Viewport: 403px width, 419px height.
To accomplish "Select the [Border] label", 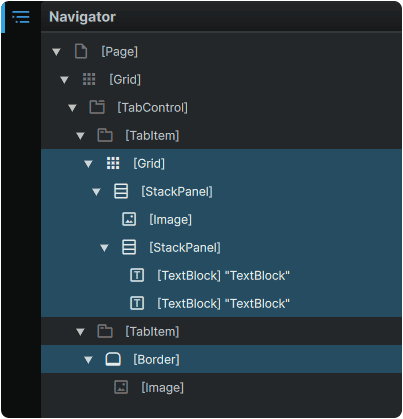I will (x=156, y=360).
